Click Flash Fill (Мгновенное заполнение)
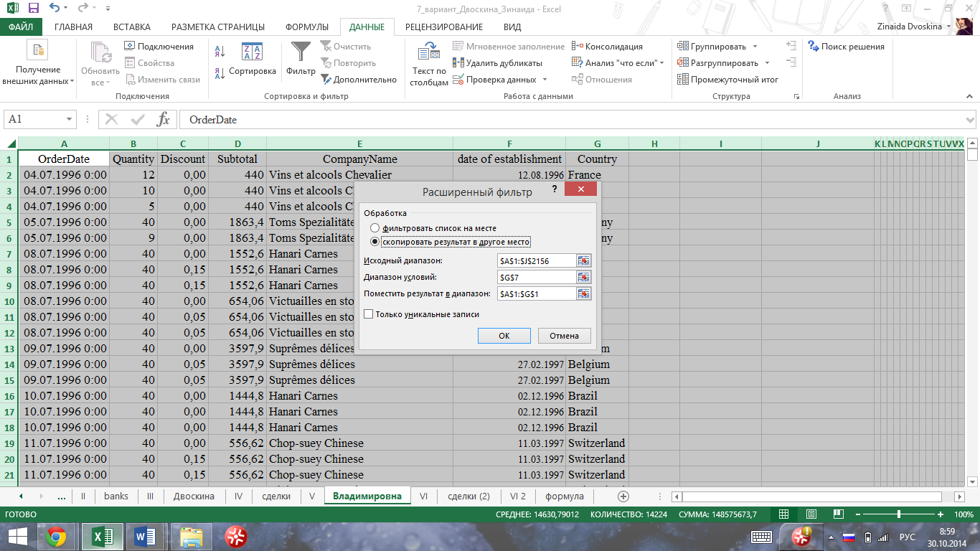Image resolution: width=980 pixels, height=551 pixels. click(509, 47)
